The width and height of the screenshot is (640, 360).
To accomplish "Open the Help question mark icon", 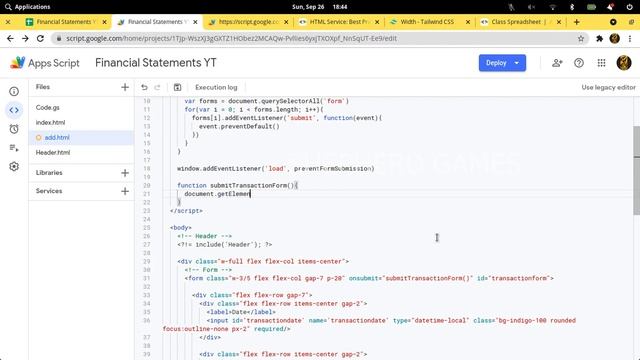I will (579, 63).
